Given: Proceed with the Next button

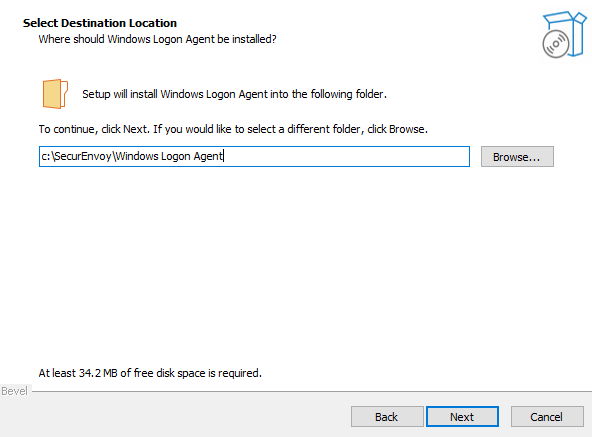Looking at the screenshot, I should (x=462, y=417).
